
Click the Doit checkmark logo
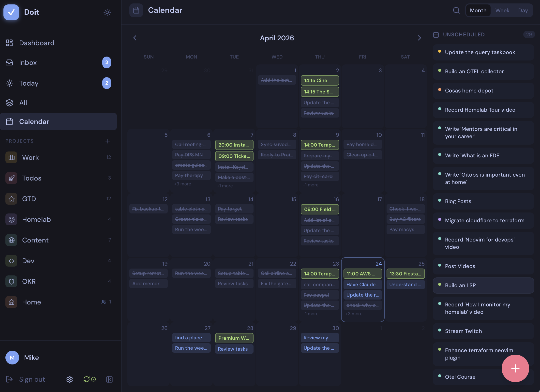click(x=11, y=12)
